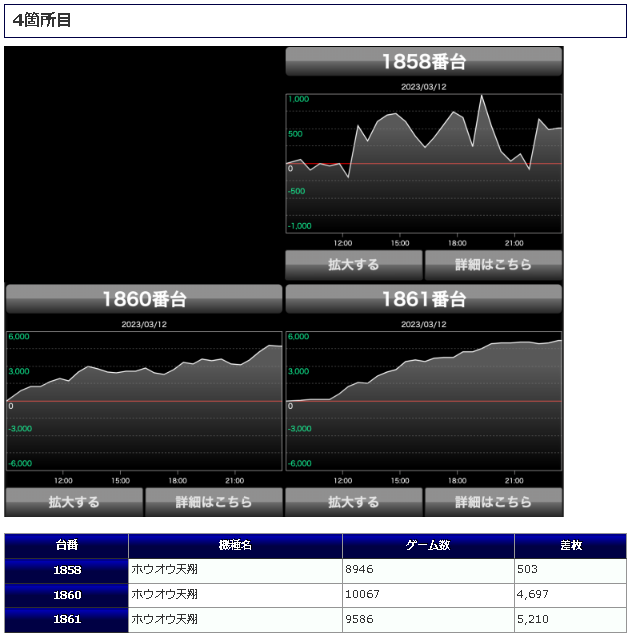
Task: Click the 2023/03/12 date above the 1860 graph
Action: (144, 324)
